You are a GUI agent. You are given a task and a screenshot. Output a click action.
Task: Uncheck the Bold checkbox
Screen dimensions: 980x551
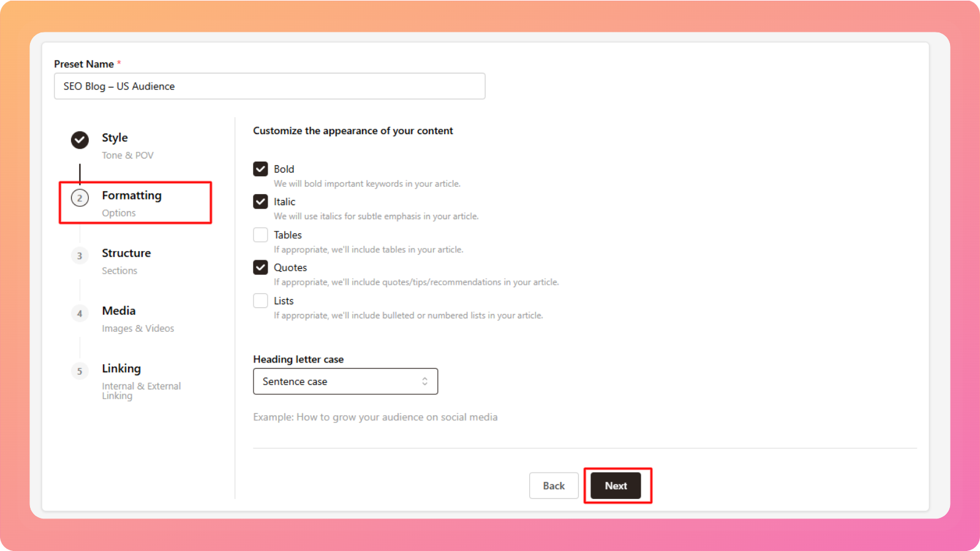260,169
